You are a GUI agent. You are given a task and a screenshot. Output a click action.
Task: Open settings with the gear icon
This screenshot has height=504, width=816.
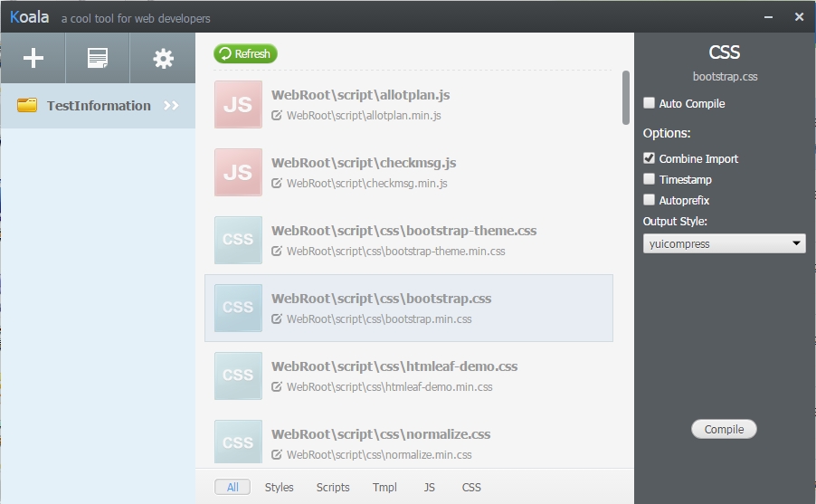click(163, 59)
